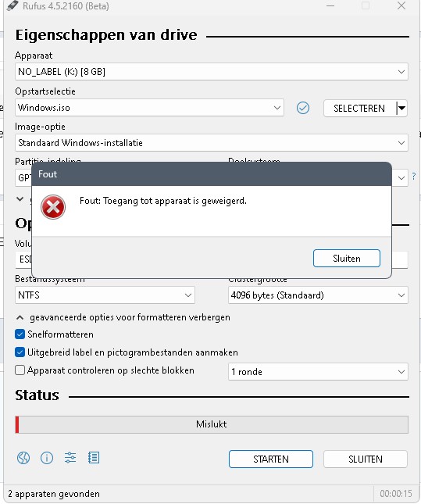Open the Image-optie dropdown
Viewport: 421px width, 504px height.
click(x=212, y=143)
